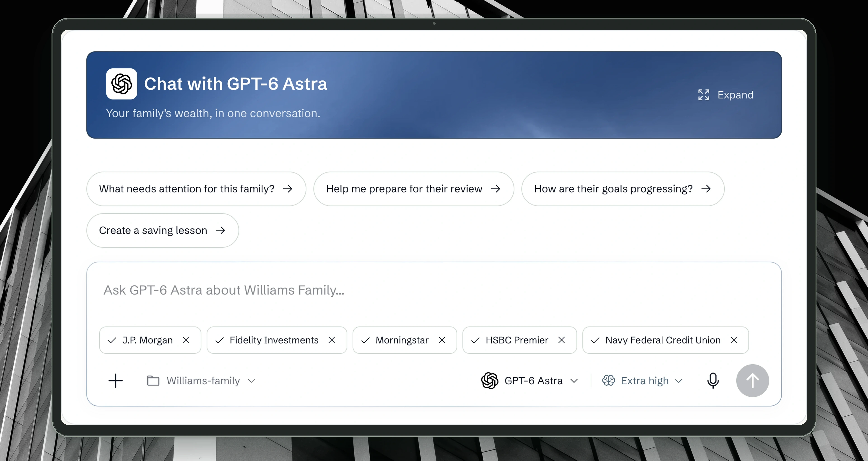The image size is (868, 461).
Task: Toggle the Morningstar checkmark
Action: pyautogui.click(x=365, y=340)
